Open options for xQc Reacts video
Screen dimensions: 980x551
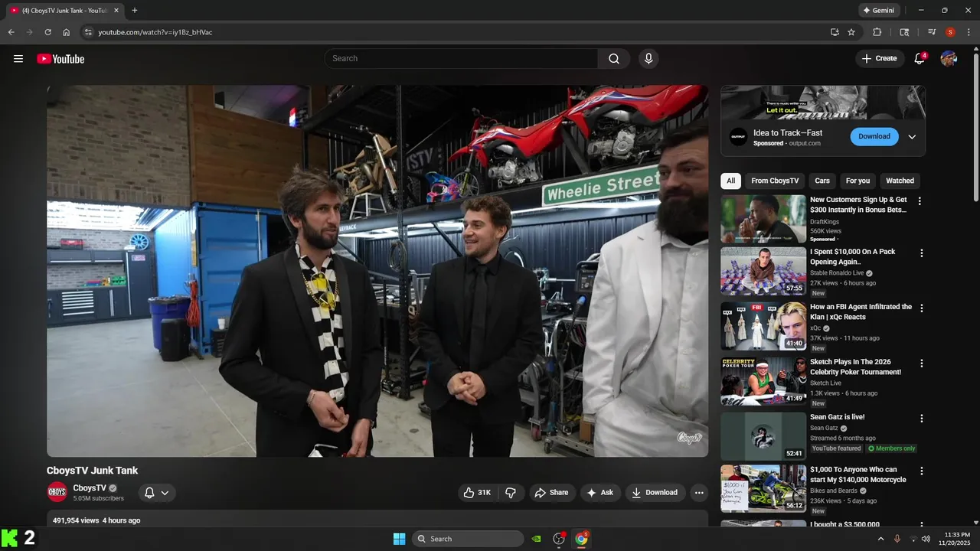click(x=922, y=308)
